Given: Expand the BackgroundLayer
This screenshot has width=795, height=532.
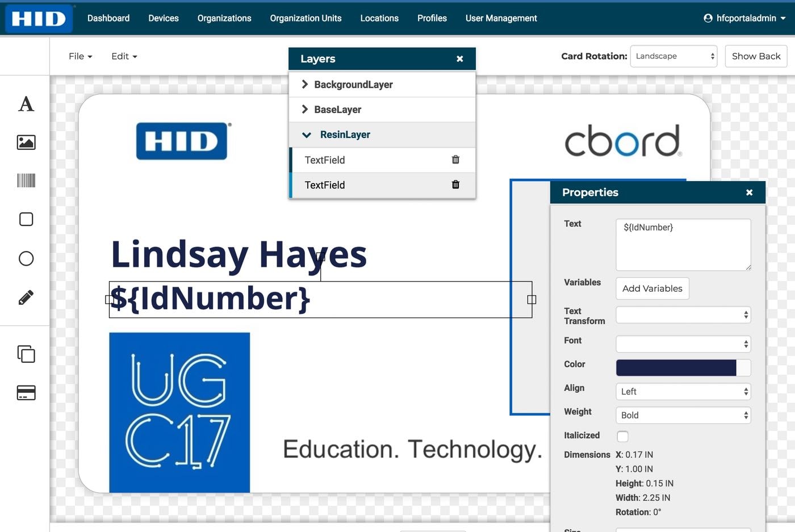Looking at the screenshot, I should pos(305,84).
